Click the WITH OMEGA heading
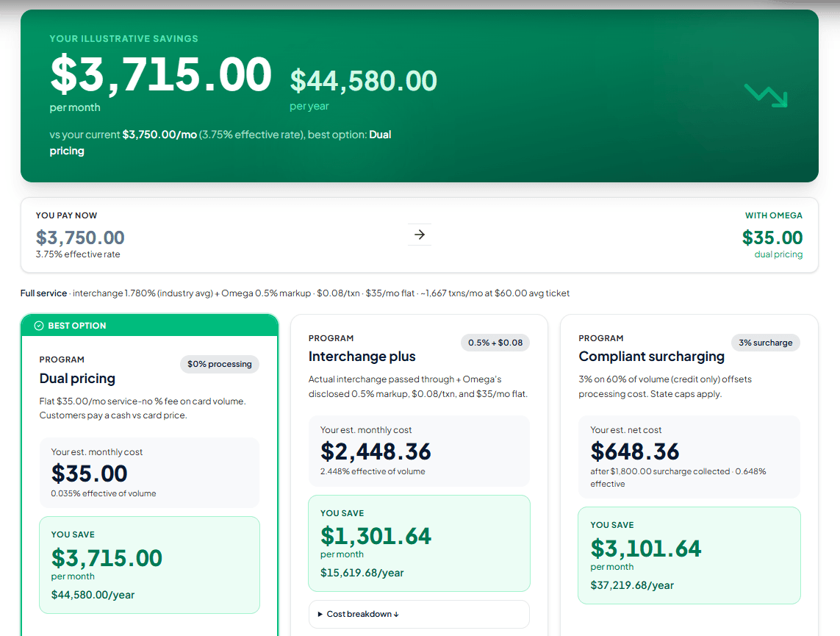Image resolution: width=840 pixels, height=636 pixels. (775, 215)
